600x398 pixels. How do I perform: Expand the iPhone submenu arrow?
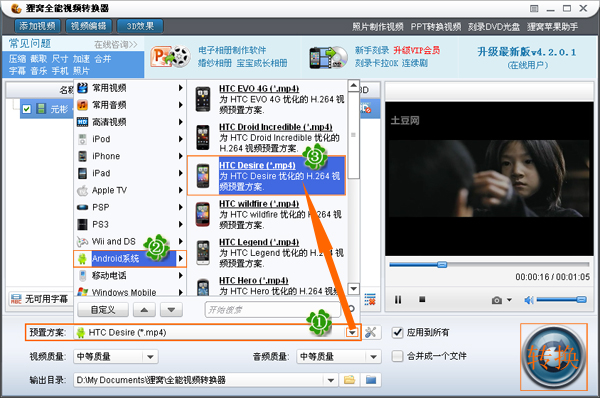click(181, 156)
